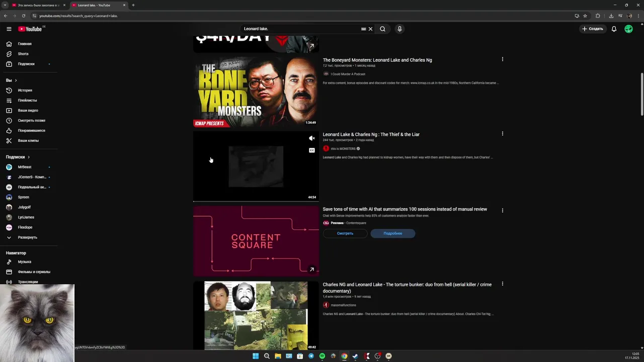
Task: Open Spotify from the taskbar
Action: coord(322,356)
